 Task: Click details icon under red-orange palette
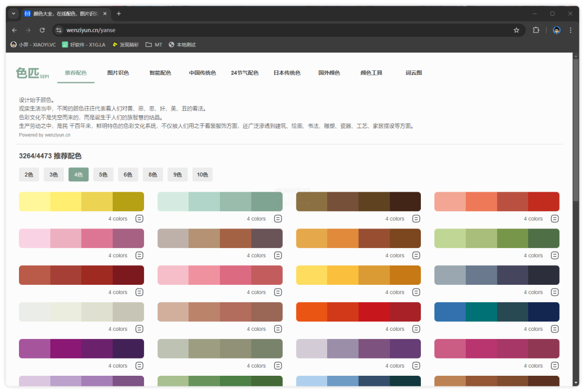(x=416, y=329)
